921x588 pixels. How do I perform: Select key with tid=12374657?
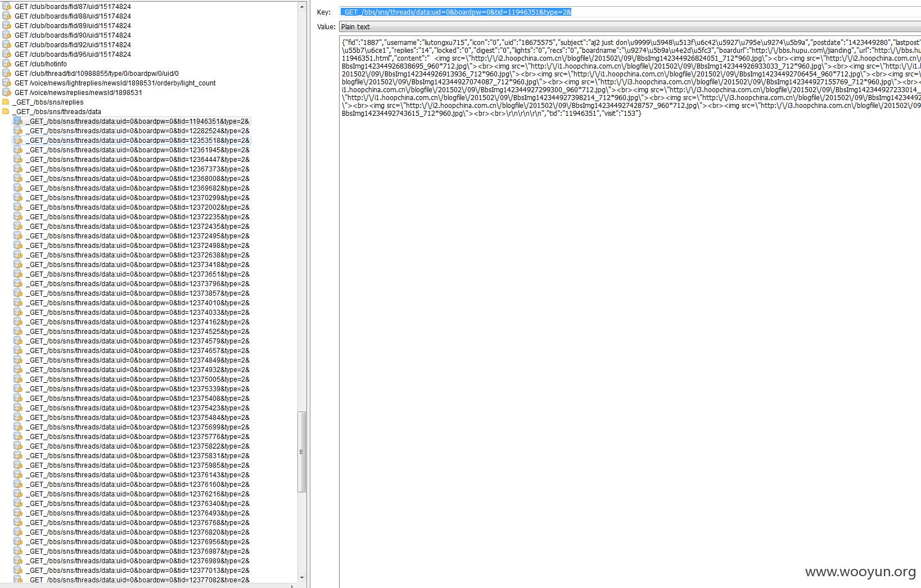point(138,350)
